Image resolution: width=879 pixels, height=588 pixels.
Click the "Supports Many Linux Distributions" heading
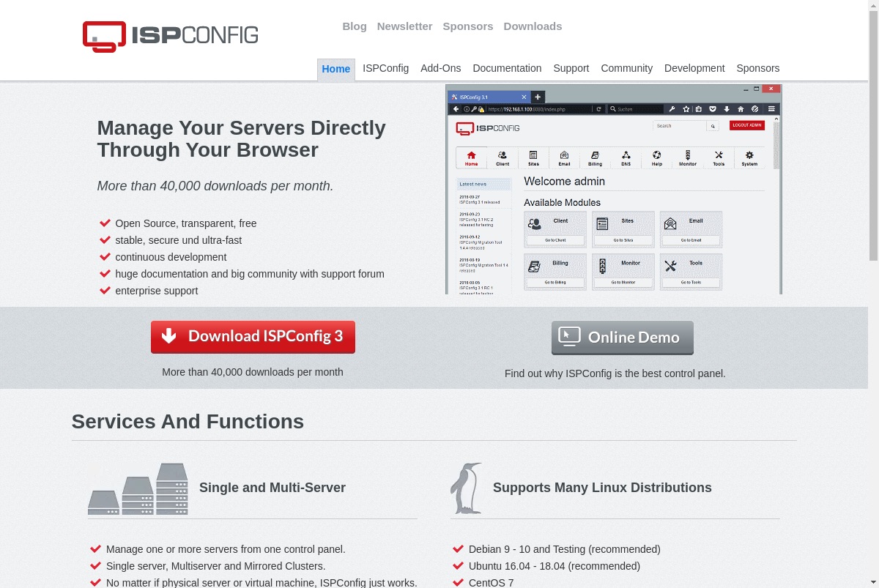tap(602, 488)
